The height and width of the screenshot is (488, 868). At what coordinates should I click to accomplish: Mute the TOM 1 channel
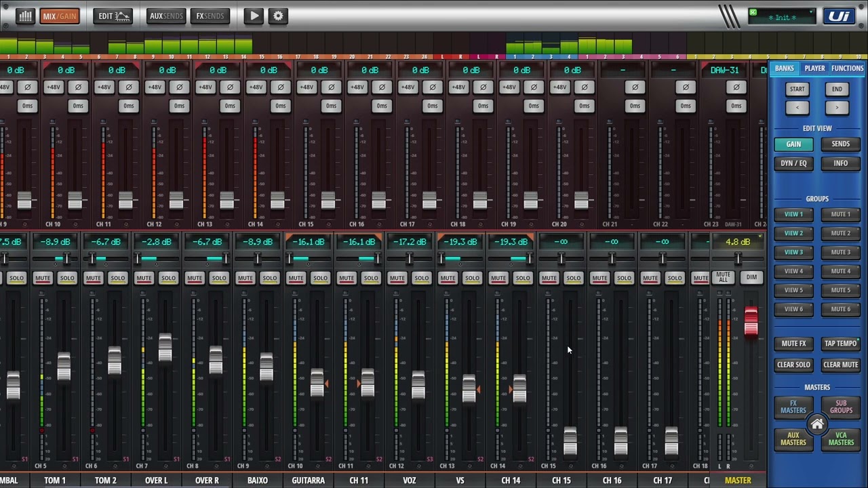pyautogui.click(x=42, y=278)
